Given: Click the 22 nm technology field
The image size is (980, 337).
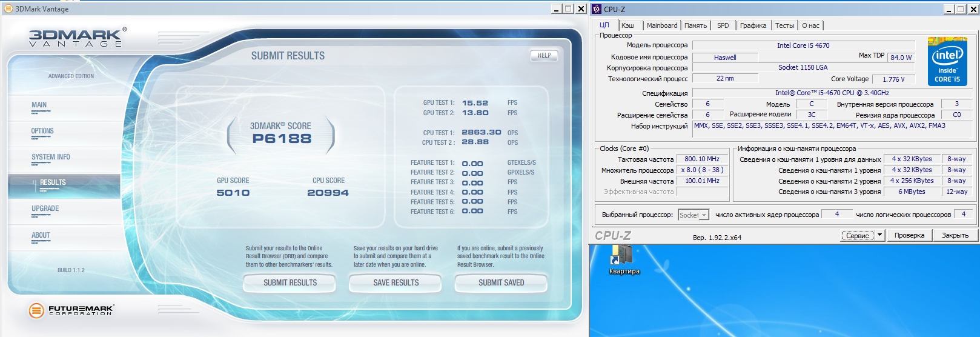Looking at the screenshot, I should tap(725, 78).
